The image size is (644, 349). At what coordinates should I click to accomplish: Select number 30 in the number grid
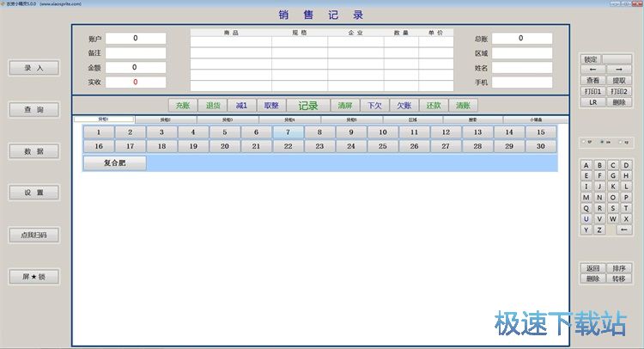pyautogui.click(x=540, y=146)
